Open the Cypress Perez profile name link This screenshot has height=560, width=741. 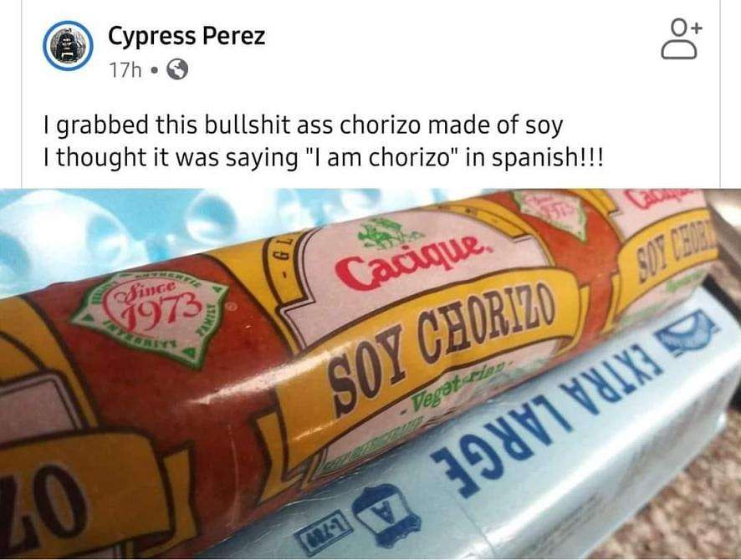pos(187,36)
